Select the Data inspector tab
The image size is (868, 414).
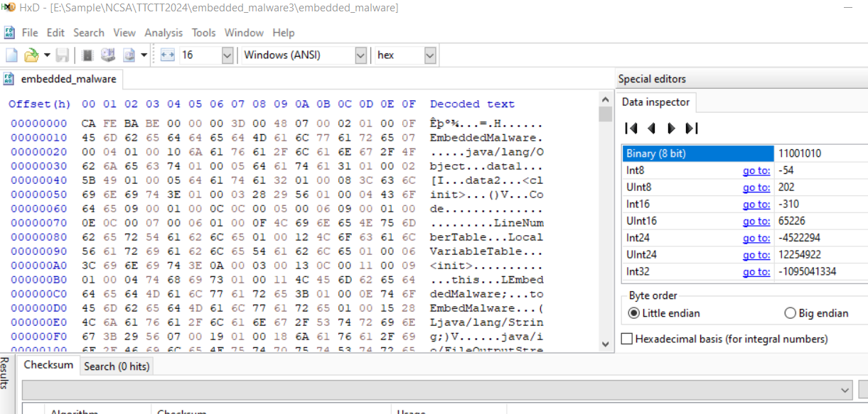point(655,102)
